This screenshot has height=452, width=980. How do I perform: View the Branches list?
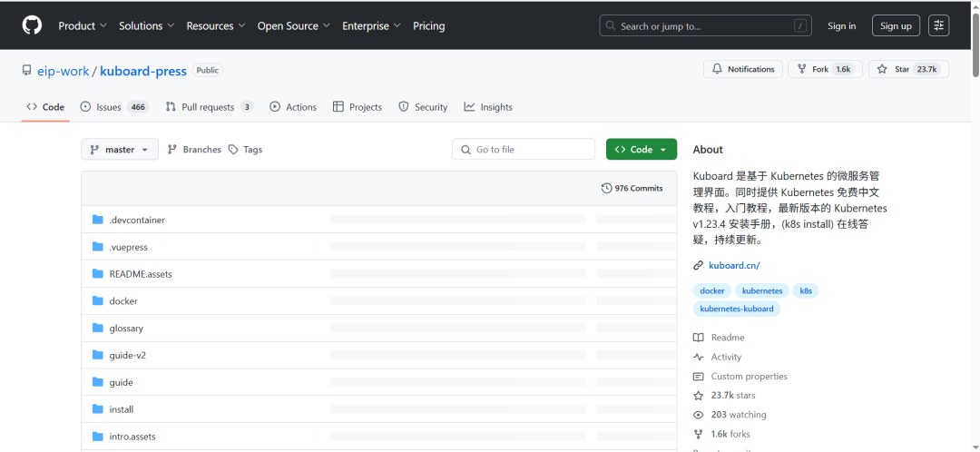pos(194,150)
